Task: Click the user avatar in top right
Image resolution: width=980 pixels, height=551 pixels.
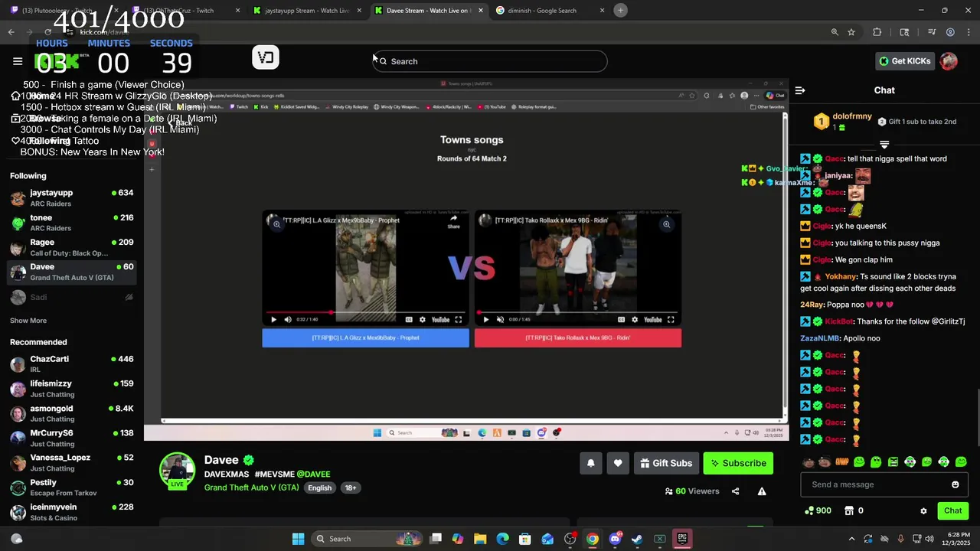Action: tap(949, 61)
